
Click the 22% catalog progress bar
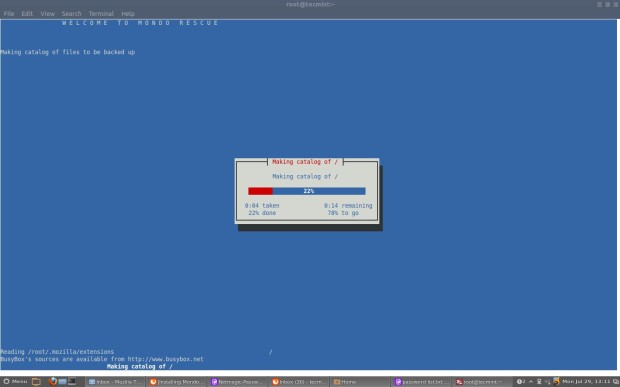click(x=307, y=191)
